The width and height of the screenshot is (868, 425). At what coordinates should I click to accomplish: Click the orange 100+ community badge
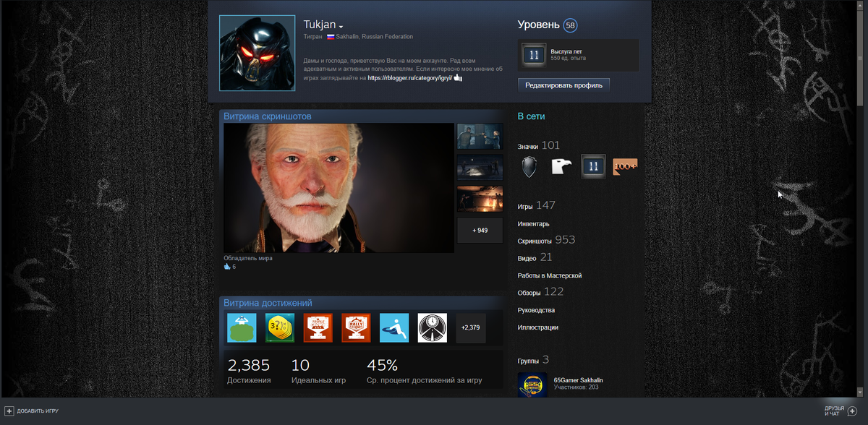point(625,166)
